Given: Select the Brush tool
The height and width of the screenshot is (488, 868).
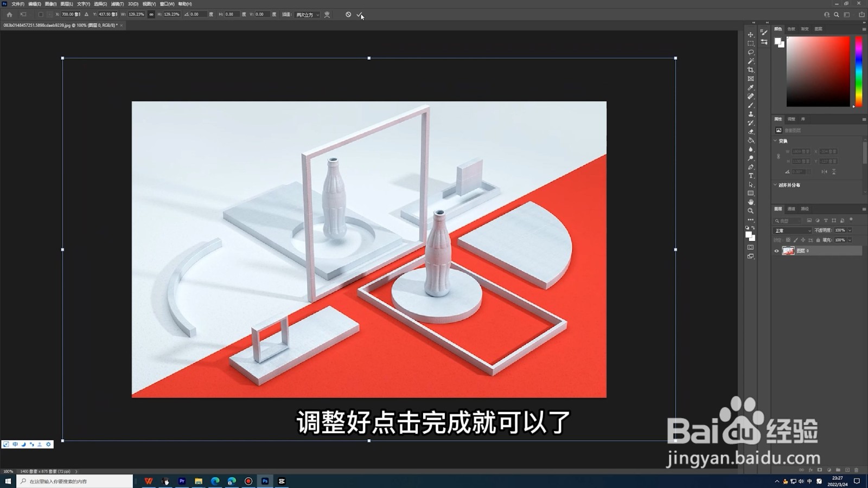Looking at the screenshot, I should pos(751,105).
